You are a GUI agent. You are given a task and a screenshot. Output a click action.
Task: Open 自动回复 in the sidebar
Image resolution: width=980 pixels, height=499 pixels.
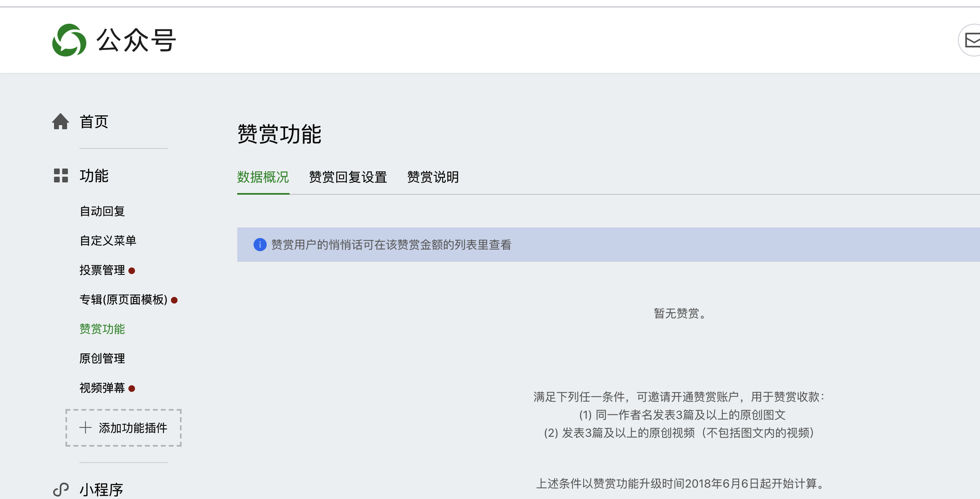pyautogui.click(x=102, y=211)
